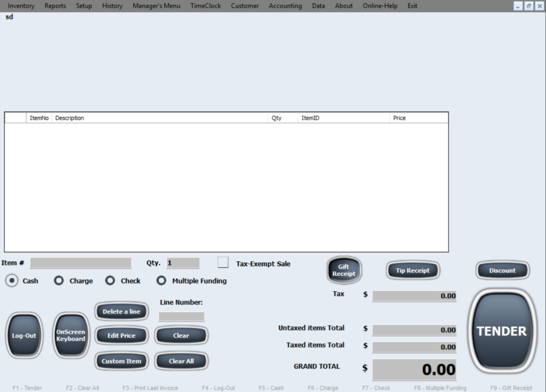This screenshot has height=392, width=546.
Task: Open the Customer menu
Action: [x=245, y=6]
